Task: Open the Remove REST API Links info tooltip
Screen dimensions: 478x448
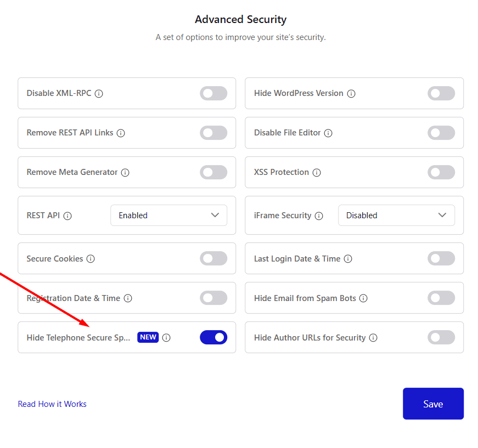Action: click(121, 133)
